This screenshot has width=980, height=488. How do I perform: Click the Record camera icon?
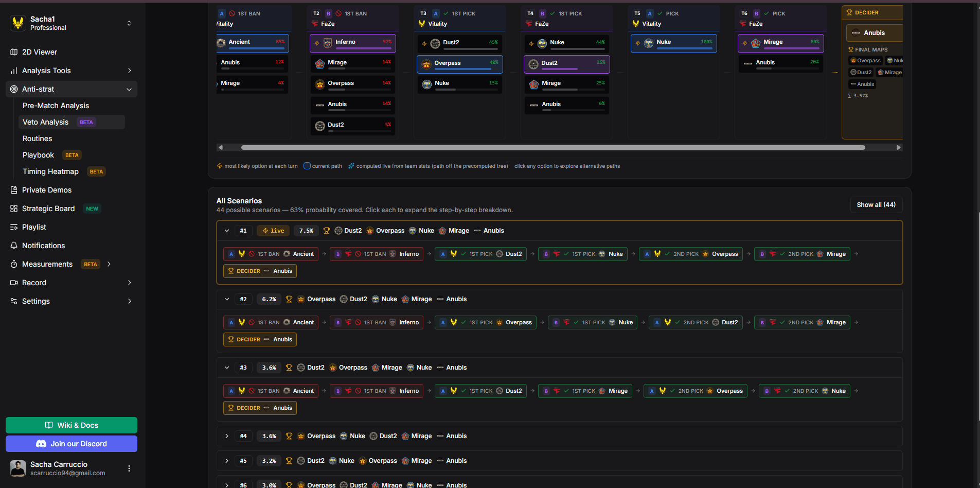pos(14,283)
